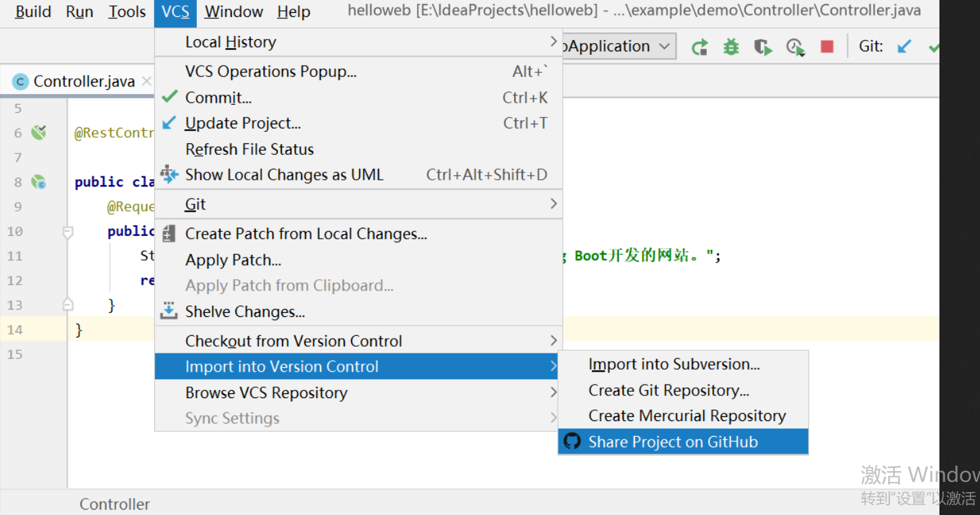Image resolution: width=980 pixels, height=515 pixels.
Task: Choose Commit... from the VCS menu
Action: pos(358,97)
